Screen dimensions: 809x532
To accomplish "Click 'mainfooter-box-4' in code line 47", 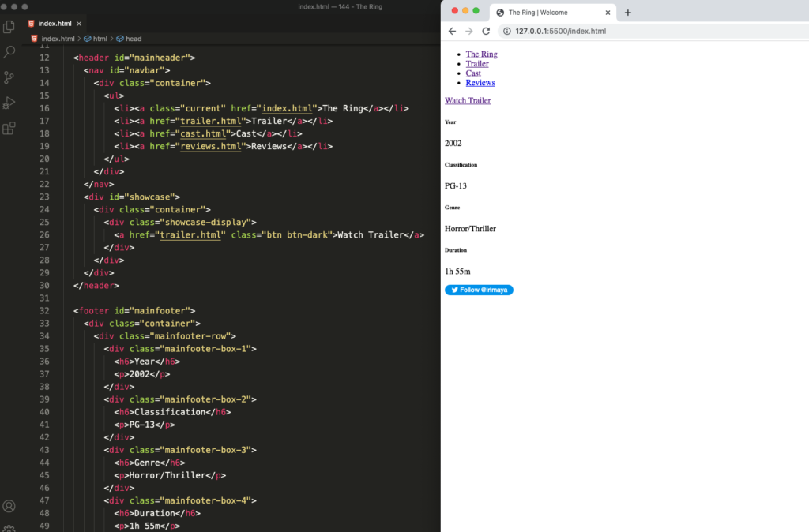I will coord(206,500).
